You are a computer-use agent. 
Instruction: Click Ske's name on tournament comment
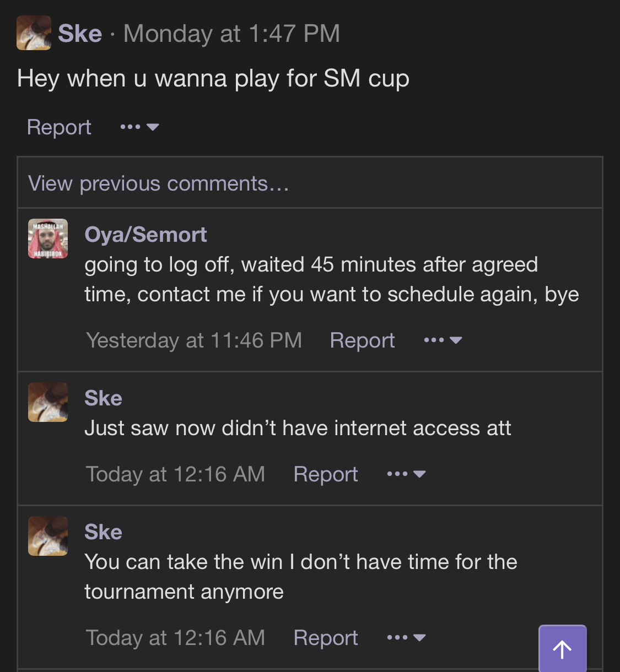click(x=103, y=532)
